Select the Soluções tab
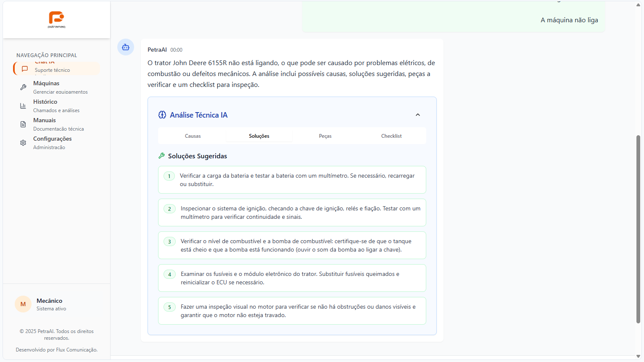The height and width of the screenshot is (362, 644). (x=259, y=136)
